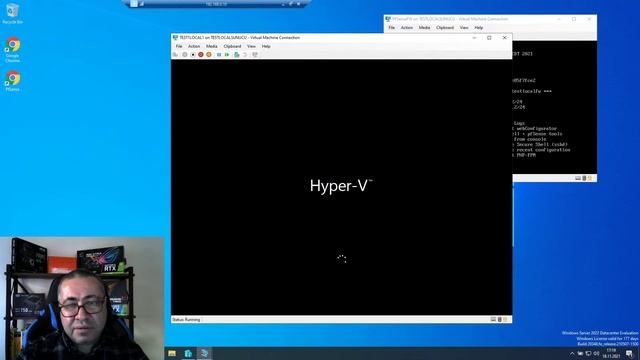This screenshot has height=360, width=640.
Task: Click the network icon in system tray
Action: point(588,353)
